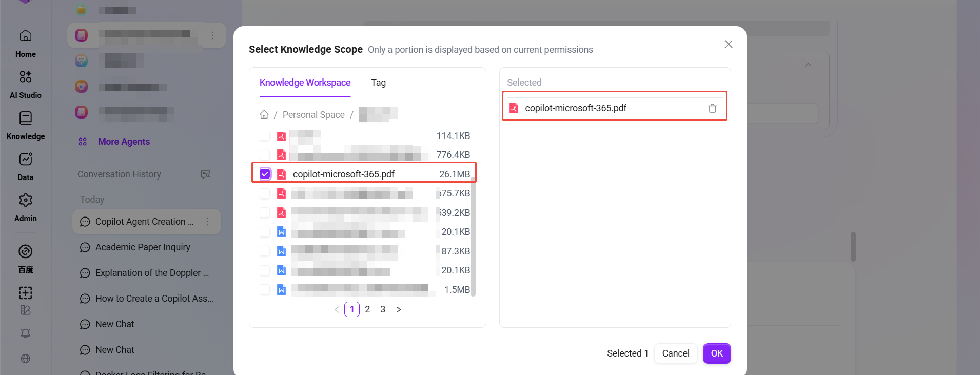Open Admin settings gear icon

pyautogui.click(x=26, y=200)
